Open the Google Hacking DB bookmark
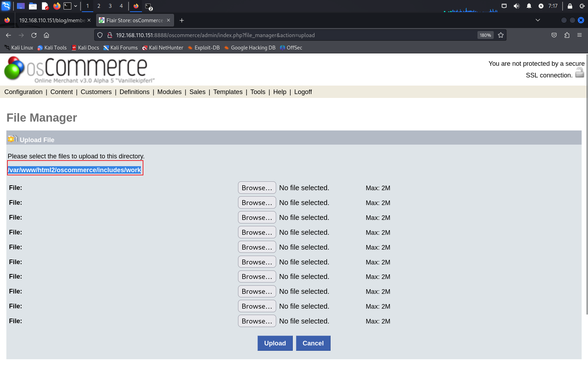 [250, 48]
